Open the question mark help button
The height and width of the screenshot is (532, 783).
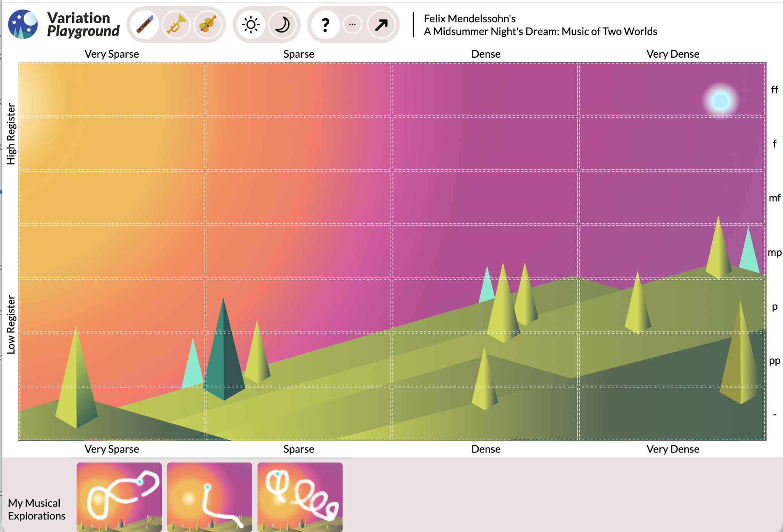pyautogui.click(x=325, y=25)
